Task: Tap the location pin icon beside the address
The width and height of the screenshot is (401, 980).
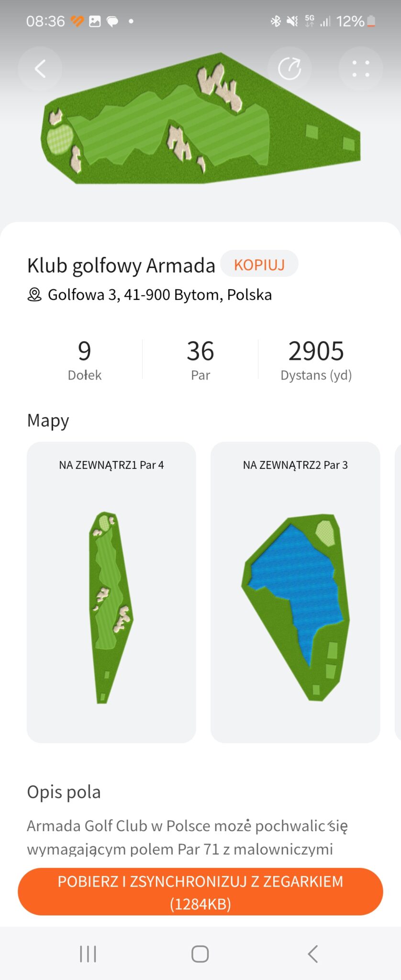Action: [x=34, y=295]
